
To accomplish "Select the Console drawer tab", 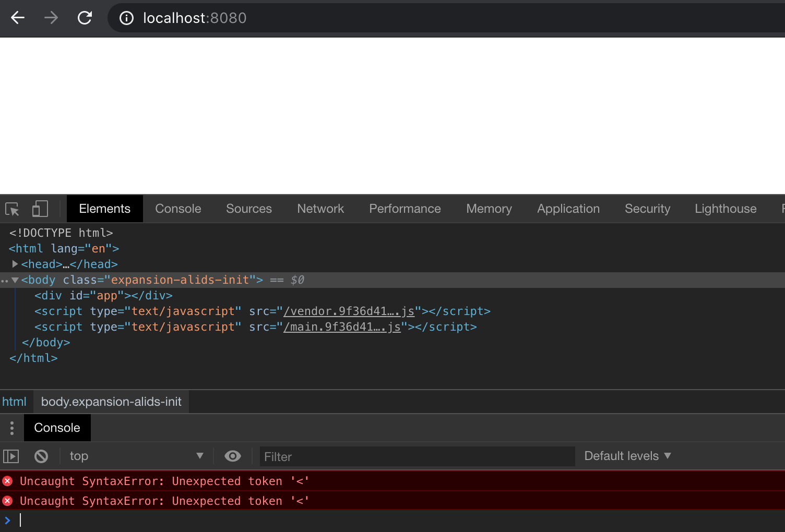I will [x=57, y=428].
